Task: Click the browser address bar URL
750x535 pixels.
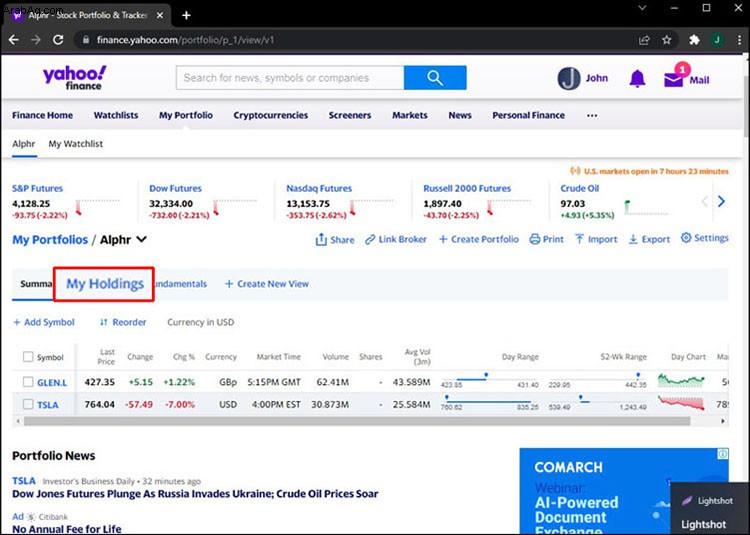Action: tap(186, 40)
